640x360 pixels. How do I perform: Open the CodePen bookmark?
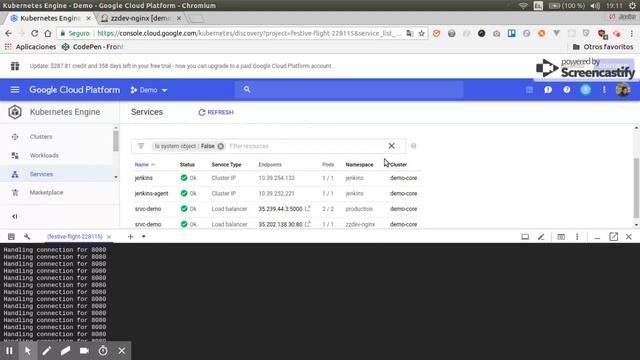tap(92, 47)
